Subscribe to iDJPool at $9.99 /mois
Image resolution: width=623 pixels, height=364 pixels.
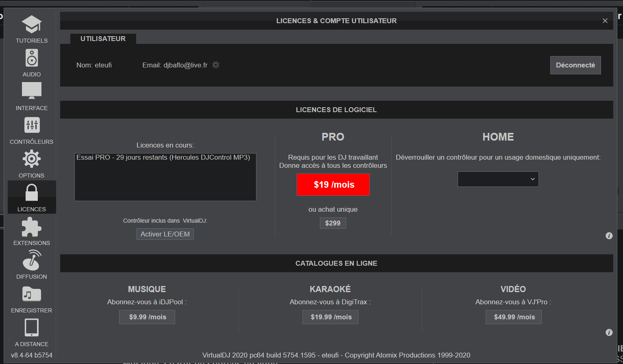(147, 317)
